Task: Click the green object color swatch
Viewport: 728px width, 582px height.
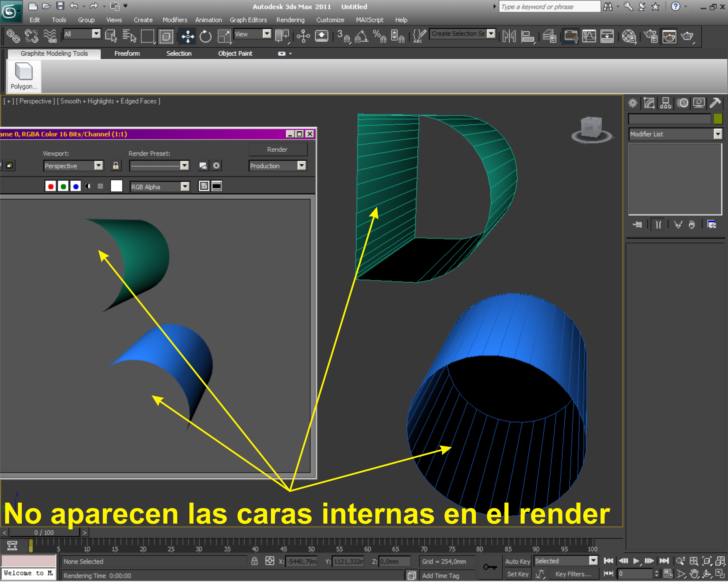Action: click(718, 119)
